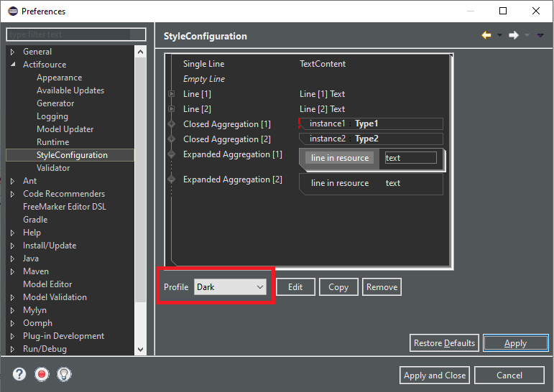Click the Closed Aggregation [1] diamond marker
This screenshot has width=554, height=392.
tap(172, 124)
